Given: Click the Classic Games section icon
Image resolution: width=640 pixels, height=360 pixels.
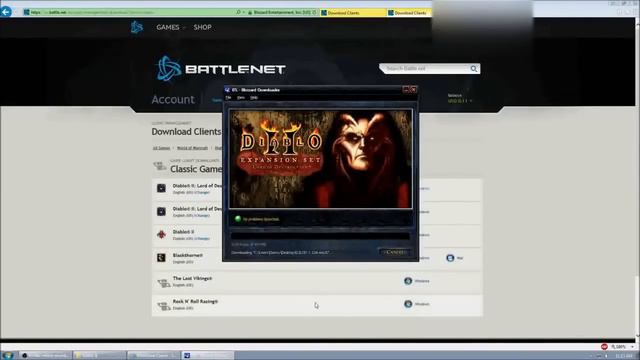Looking at the screenshot, I should (x=159, y=166).
